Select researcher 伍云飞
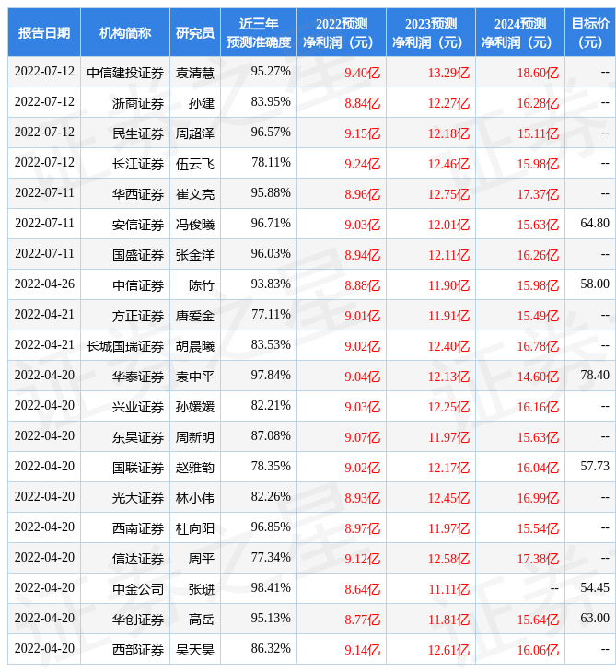 pyautogui.click(x=195, y=164)
